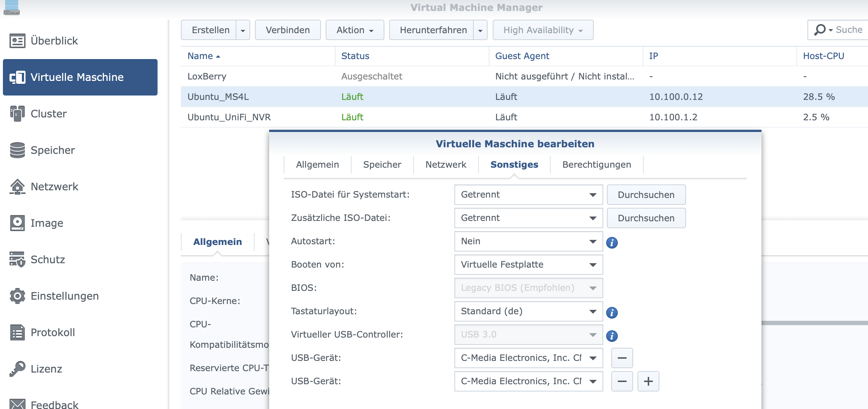Switch to the Allgemein tab in edit dialog
This screenshot has width=868, height=409.
[x=317, y=165]
